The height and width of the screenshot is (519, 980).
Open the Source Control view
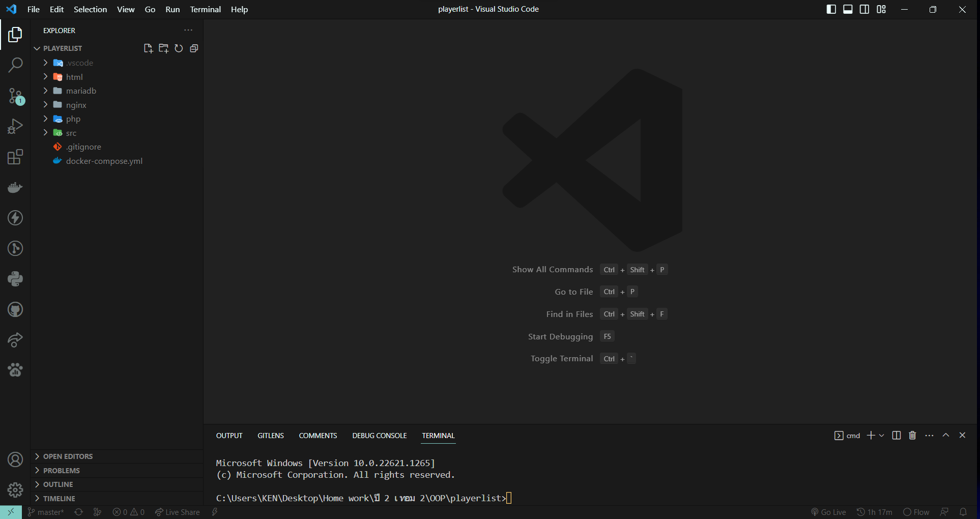(x=15, y=96)
